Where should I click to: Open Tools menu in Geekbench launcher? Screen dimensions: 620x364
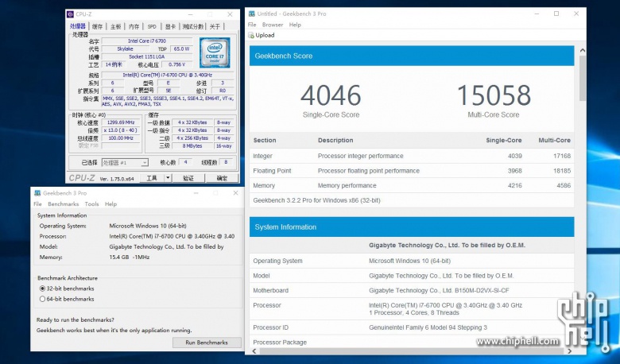(91, 204)
